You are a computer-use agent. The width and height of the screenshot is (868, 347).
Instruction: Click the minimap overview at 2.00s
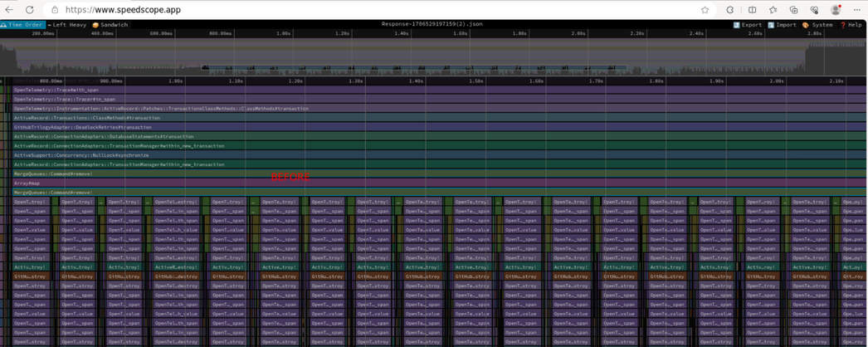coord(578,58)
